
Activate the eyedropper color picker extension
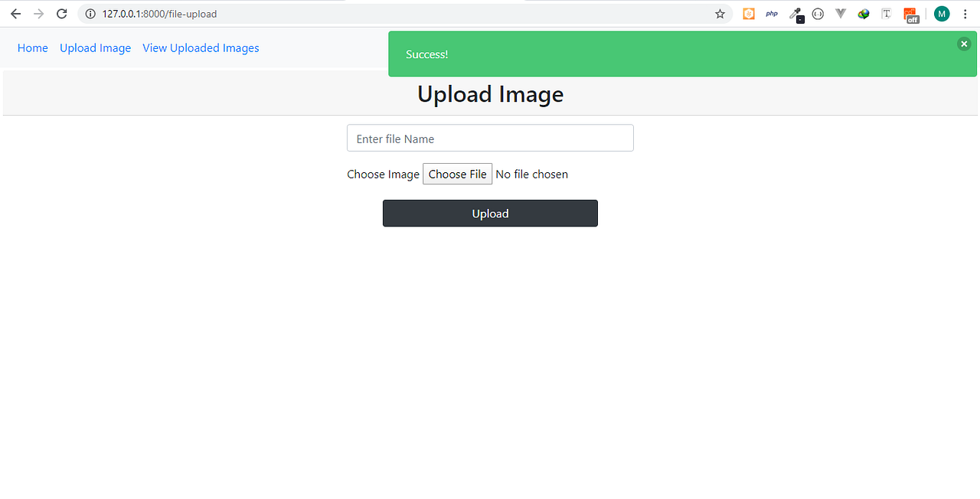(795, 14)
